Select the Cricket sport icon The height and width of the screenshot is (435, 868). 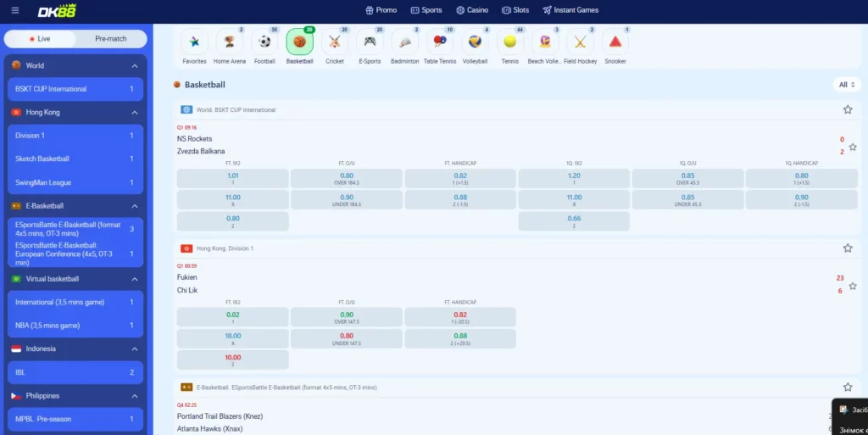point(335,42)
